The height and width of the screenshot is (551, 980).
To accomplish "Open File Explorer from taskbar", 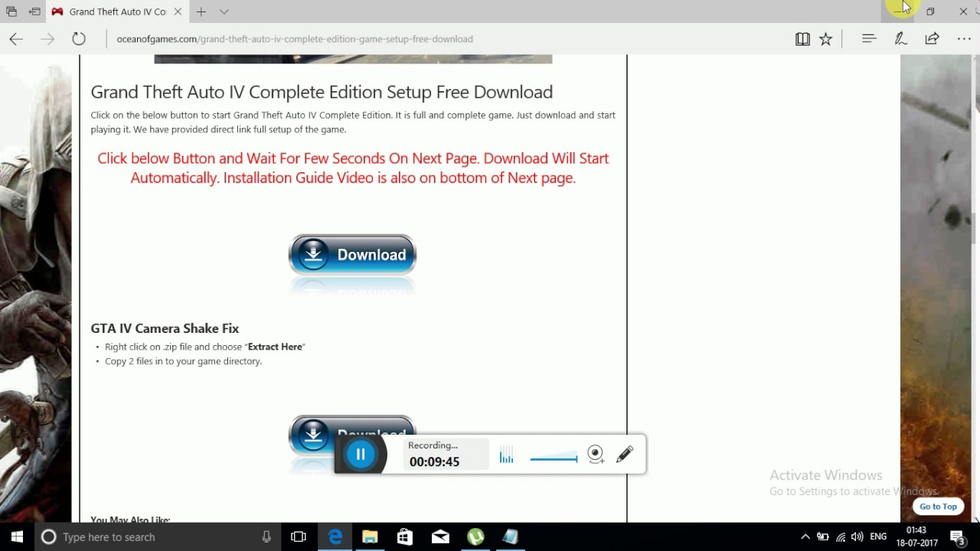I will [370, 537].
